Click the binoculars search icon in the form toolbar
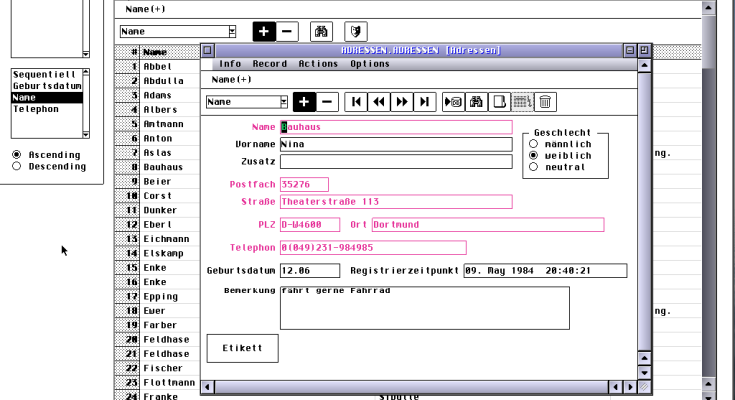Image resolution: width=735 pixels, height=400 pixels. (x=476, y=101)
